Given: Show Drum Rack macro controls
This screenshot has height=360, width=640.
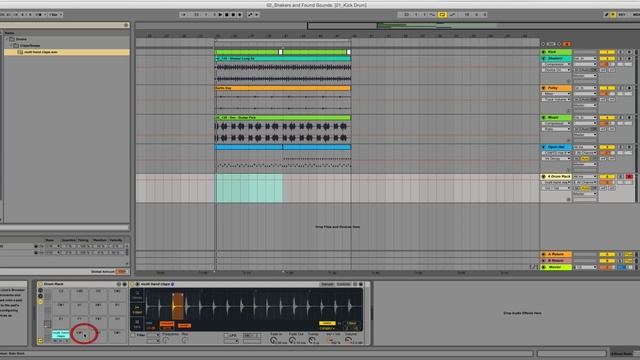Looking at the screenshot, I should click(40, 291).
